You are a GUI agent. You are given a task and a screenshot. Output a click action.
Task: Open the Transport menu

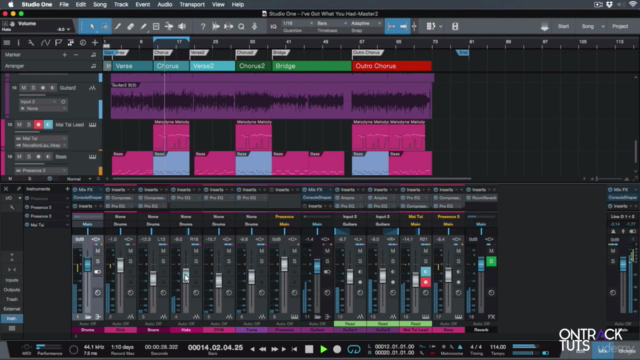tap(192, 4)
